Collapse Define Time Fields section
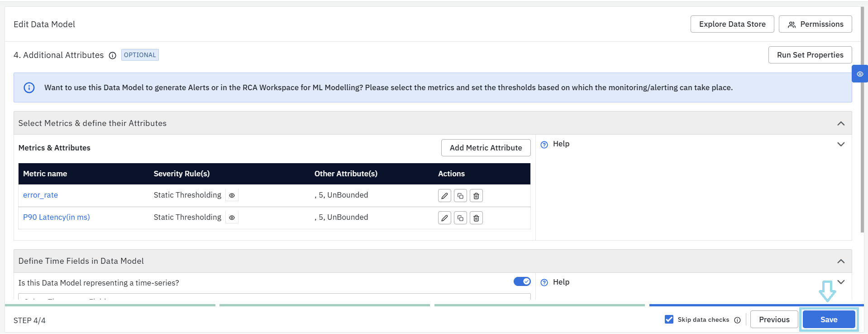The width and height of the screenshot is (868, 334). coord(841,261)
